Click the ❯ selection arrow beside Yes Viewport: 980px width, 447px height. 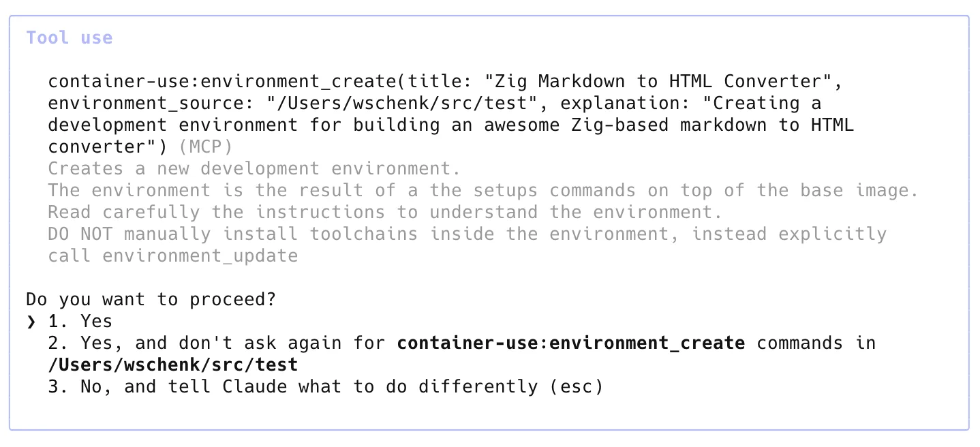[x=31, y=322]
